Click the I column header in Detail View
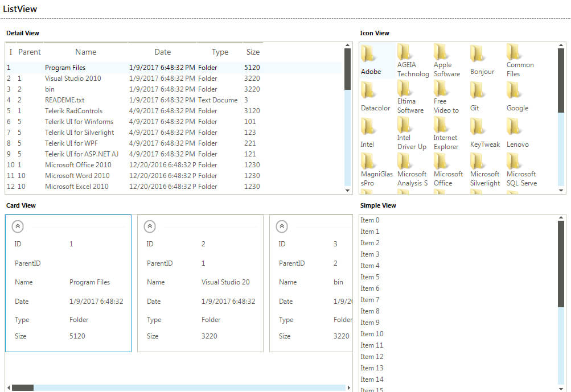This screenshot has height=392, width=571. coord(11,52)
